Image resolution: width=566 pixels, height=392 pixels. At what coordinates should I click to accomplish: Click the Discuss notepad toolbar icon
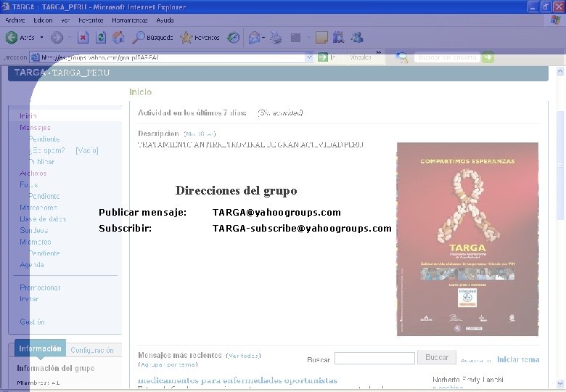coord(321,37)
